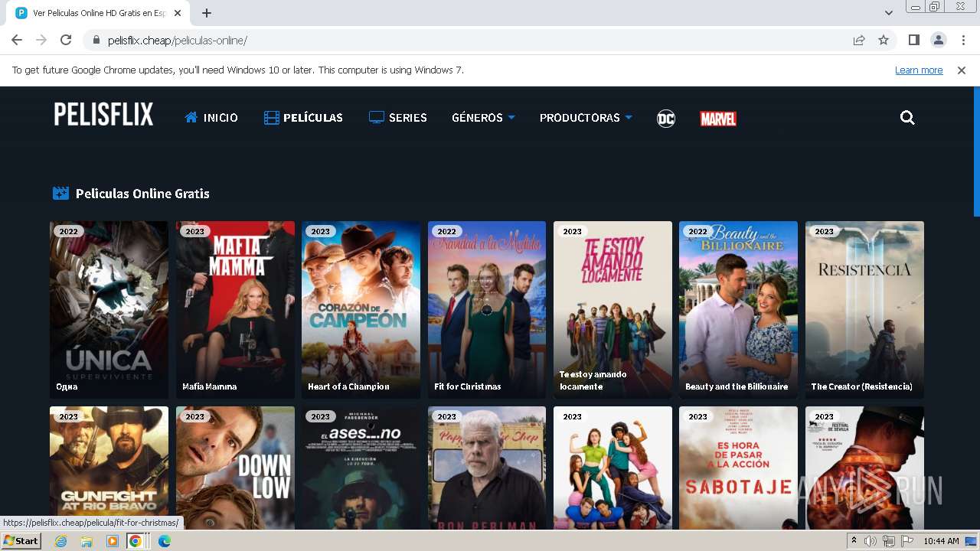Open the tab search chevron
The image size is (980, 551).
[x=888, y=13]
